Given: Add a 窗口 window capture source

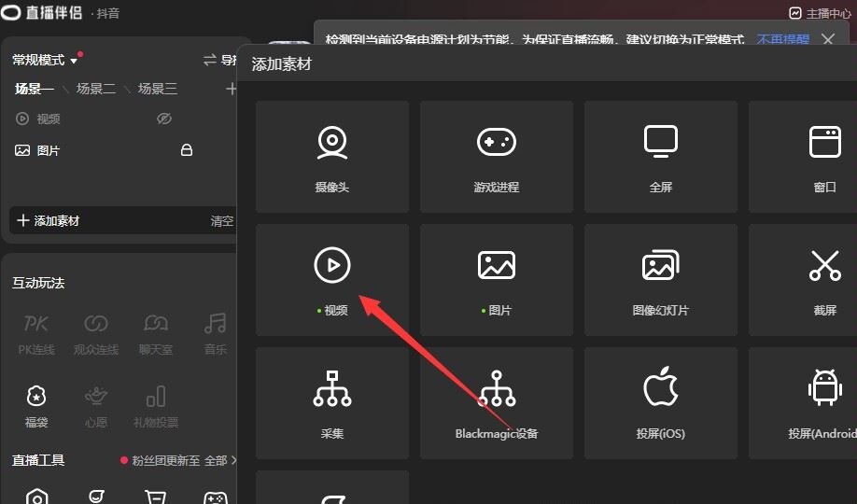Looking at the screenshot, I should (x=803, y=157).
